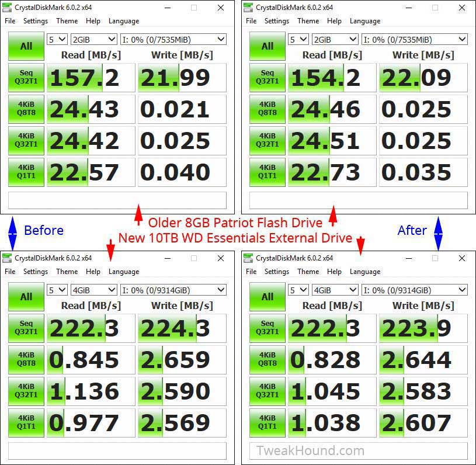Start Seq Q32T1 test in top-right window

coord(267,78)
